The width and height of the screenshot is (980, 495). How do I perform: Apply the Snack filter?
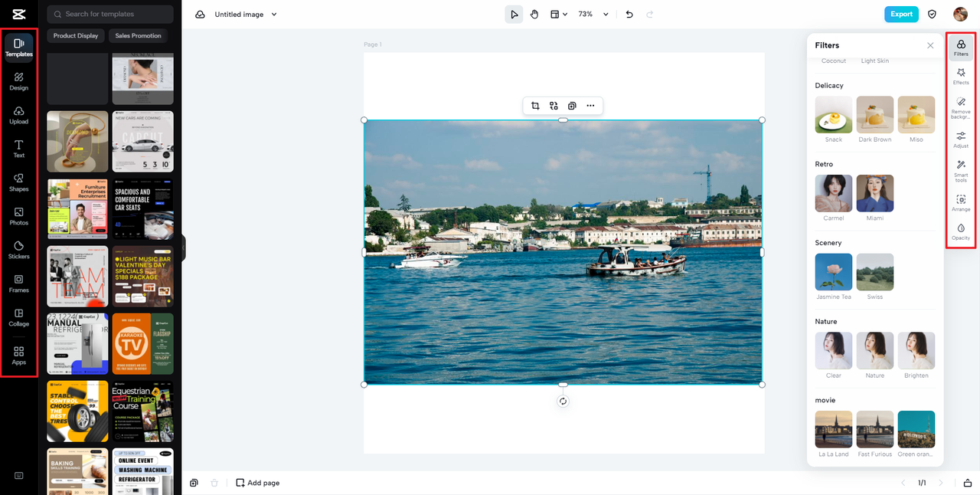coord(834,115)
